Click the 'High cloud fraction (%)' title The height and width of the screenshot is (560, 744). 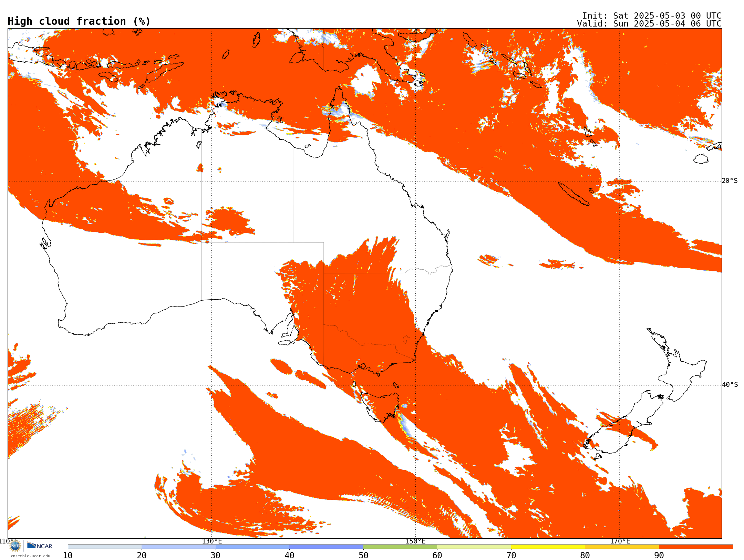click(x=79, y=21)
